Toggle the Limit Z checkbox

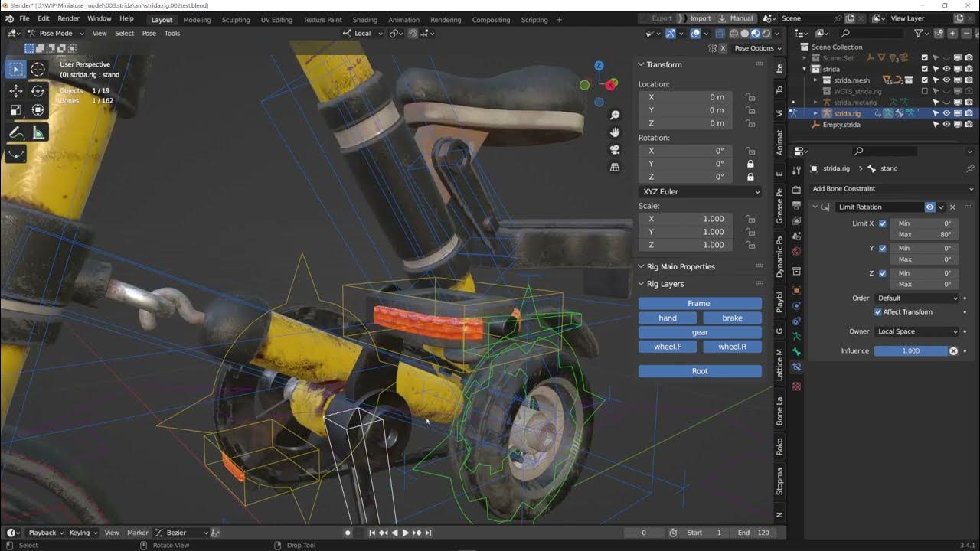883,273
